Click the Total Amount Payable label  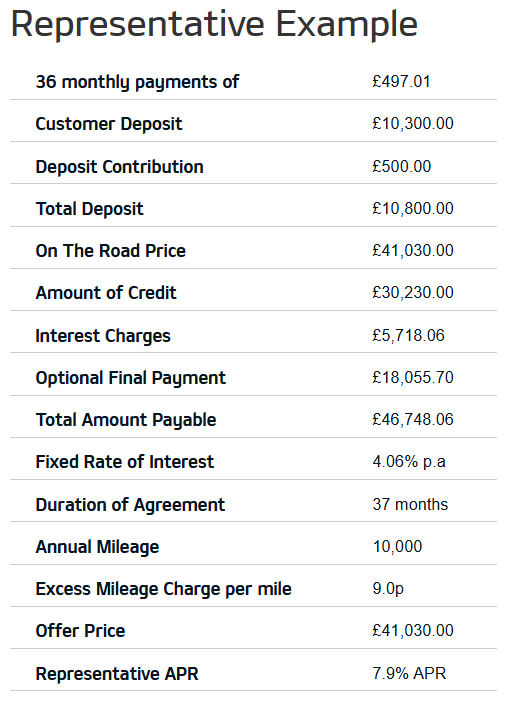[126, 420]
